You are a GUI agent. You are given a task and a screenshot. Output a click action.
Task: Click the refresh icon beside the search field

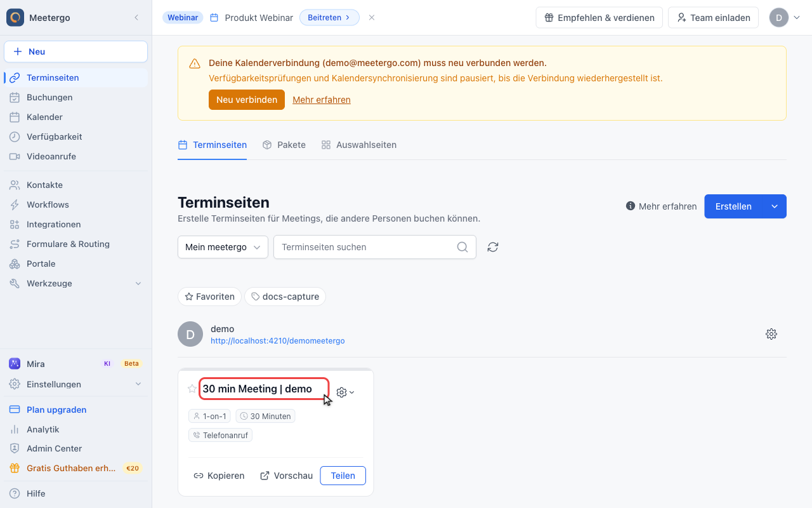493,247
